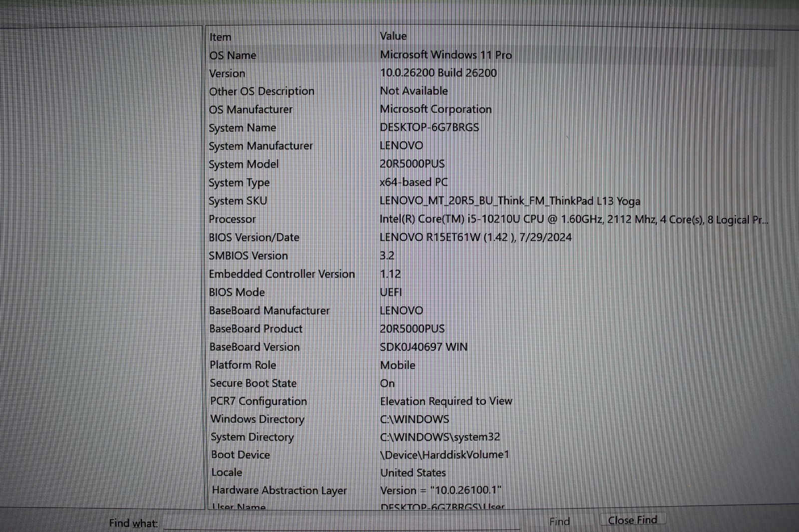
Task: Select the Version row label
Action: (227, 73)
